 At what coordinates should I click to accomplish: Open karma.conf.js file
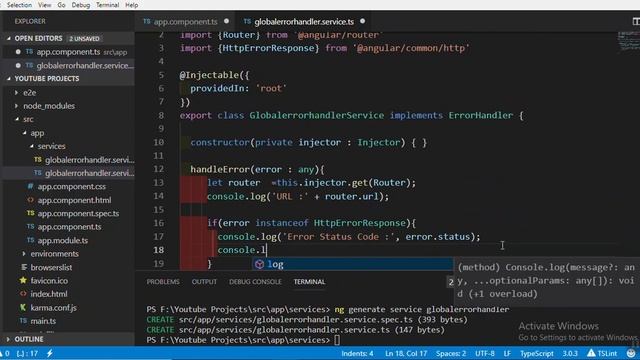click(x=53, y=307)
